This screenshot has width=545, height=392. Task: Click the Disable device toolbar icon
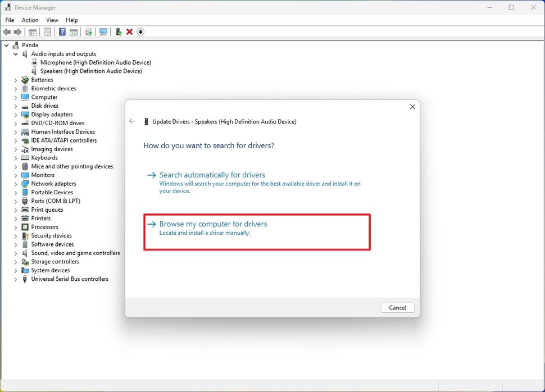tap(140, 31)
